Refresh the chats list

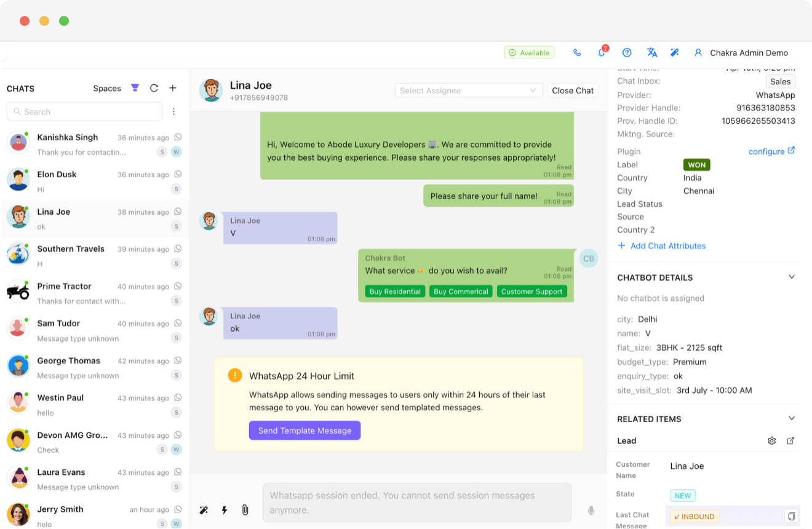pyautogui.click(x=154, y=88)
